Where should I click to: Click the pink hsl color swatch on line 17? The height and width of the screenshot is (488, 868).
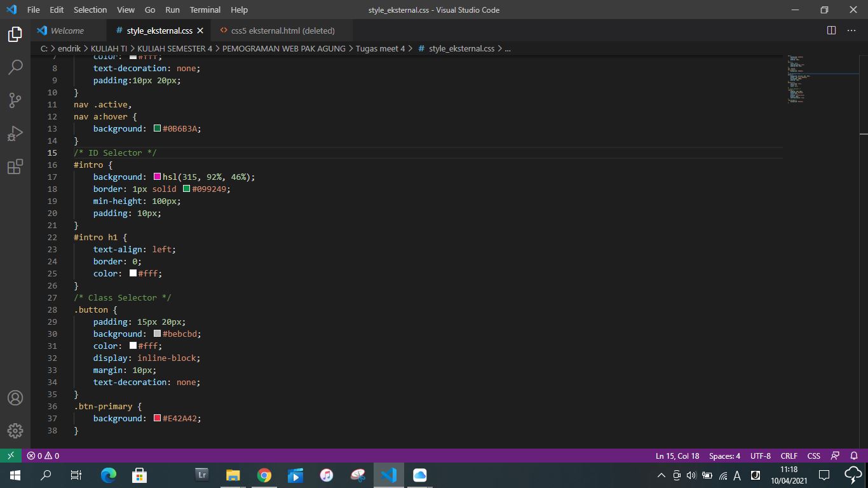coord(157,177)
